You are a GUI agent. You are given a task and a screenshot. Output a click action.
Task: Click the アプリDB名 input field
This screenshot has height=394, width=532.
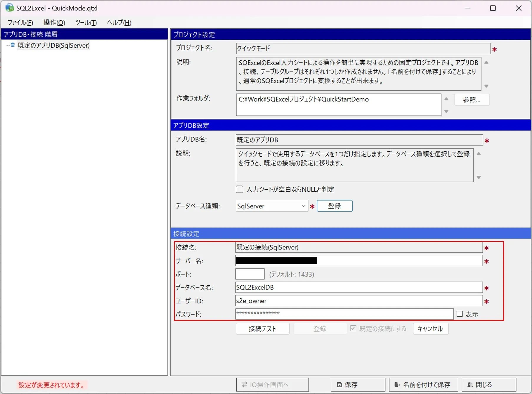[x=359, y=140]
